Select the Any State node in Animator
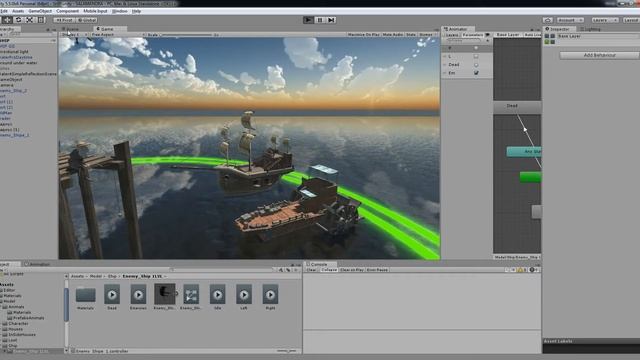640x360 pixels. click(x=524, y=151)
